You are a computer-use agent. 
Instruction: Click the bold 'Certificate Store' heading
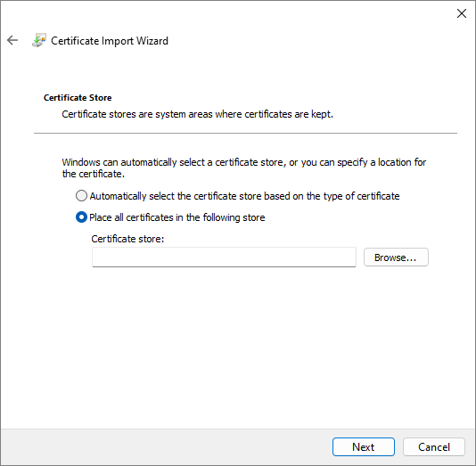(78, 98)
